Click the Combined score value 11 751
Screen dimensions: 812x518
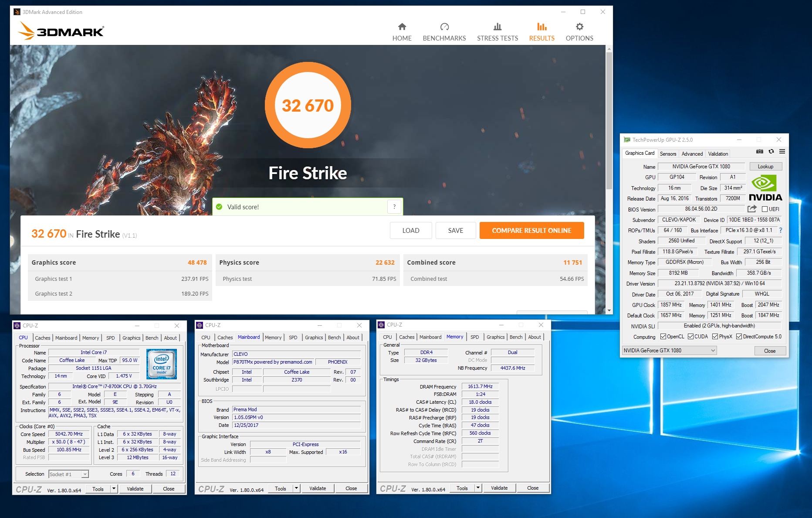click(x=573, y=262)
